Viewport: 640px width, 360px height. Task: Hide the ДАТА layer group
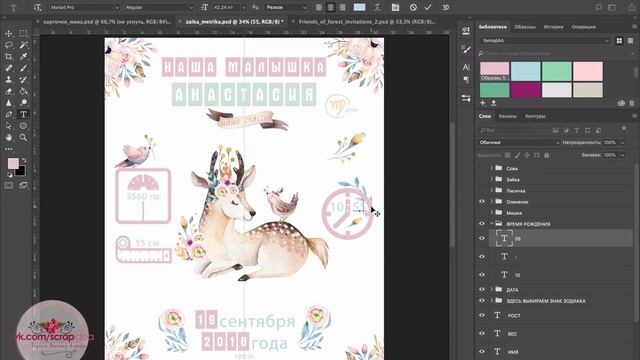click(482, 289)
